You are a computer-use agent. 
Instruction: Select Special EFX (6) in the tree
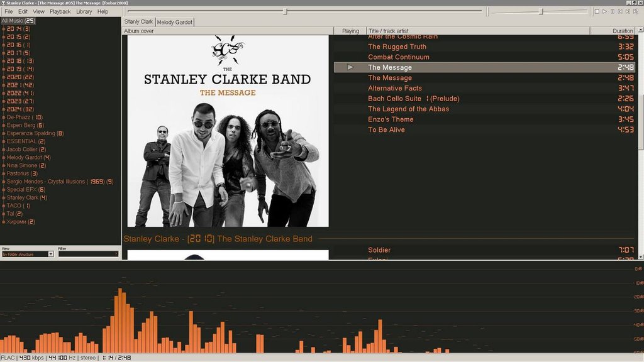26,190
